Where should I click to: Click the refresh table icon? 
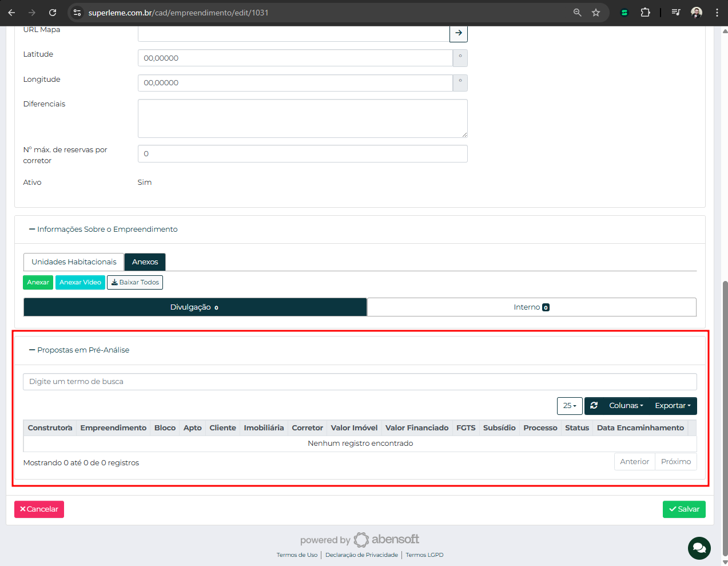594,405
